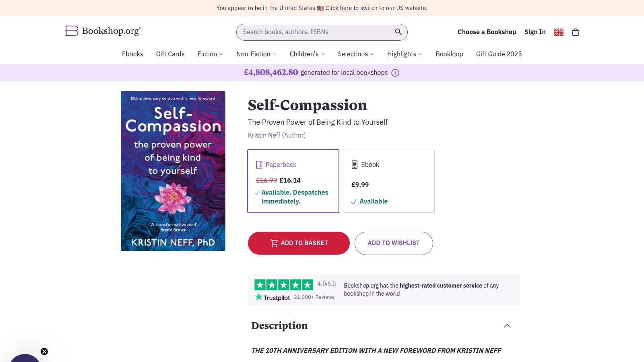Select the Paperback format option
Screen dimensions: 644x362
(x=293, y=181)
